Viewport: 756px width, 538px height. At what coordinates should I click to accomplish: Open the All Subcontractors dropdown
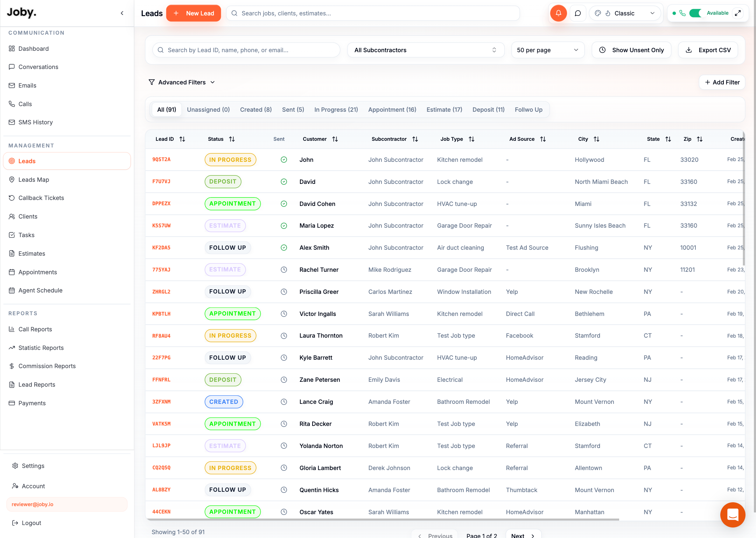[x=426, y=50]
